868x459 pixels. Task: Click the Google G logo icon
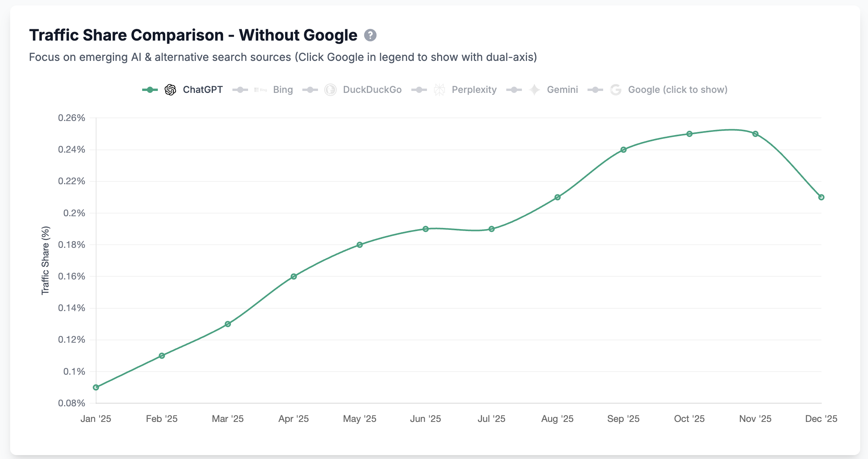pos(616,90)
